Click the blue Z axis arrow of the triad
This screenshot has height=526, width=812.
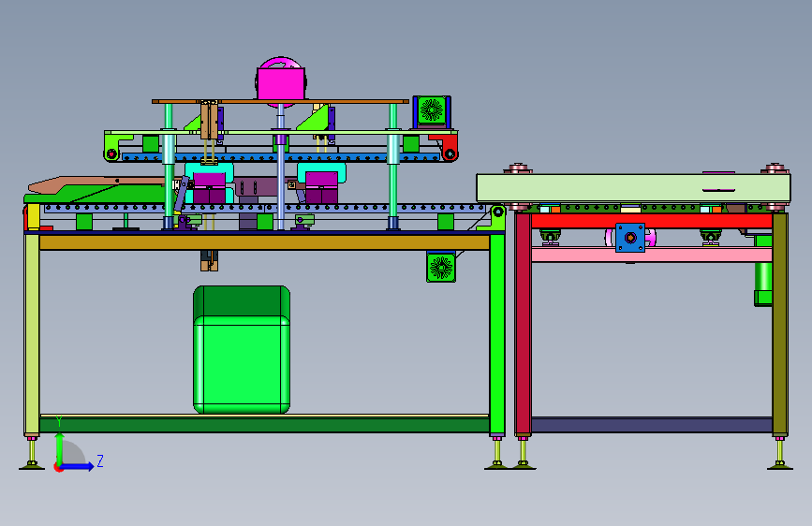pyautogui.click(x=77, y=466)
